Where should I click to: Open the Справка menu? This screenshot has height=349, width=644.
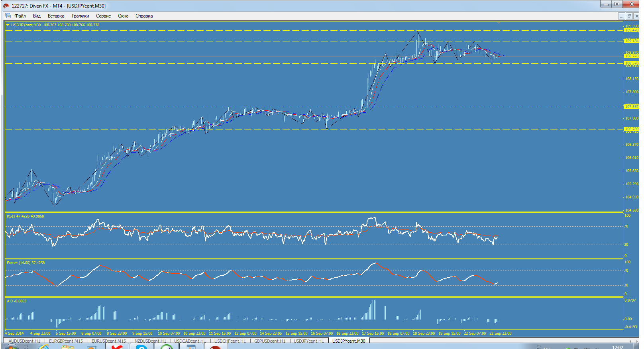(144, 16)
